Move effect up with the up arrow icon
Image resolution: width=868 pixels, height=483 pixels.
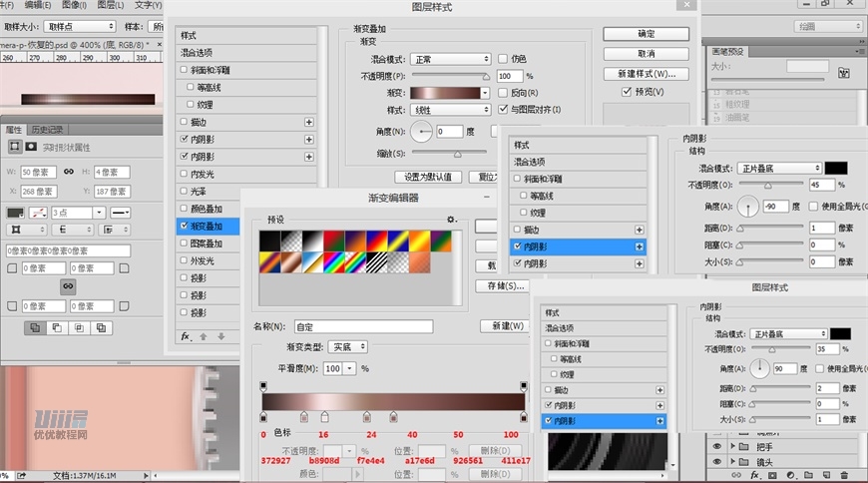pyautogui.click(x=204, y=336)
